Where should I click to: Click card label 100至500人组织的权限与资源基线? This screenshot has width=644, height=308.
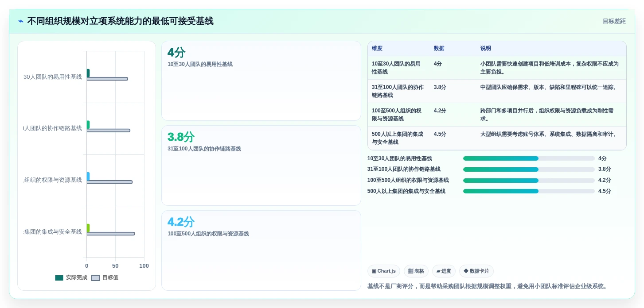[x=208, y=234]
